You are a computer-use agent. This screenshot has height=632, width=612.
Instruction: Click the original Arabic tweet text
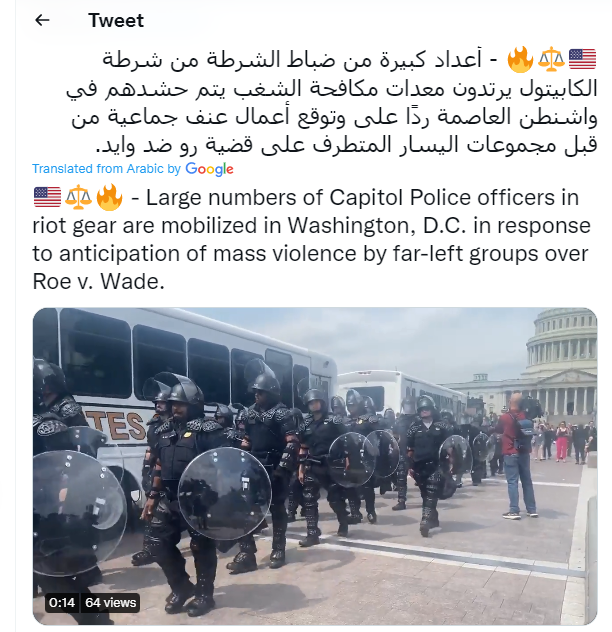(x=331, y=102)
